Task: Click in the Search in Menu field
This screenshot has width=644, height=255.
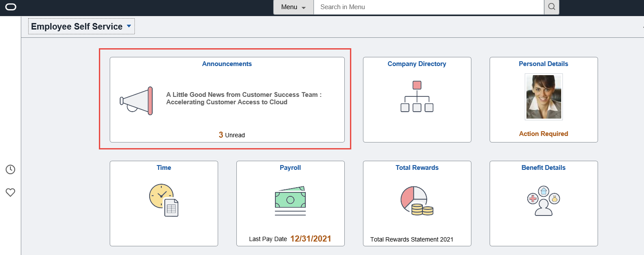Action: (x=428, y=7)
